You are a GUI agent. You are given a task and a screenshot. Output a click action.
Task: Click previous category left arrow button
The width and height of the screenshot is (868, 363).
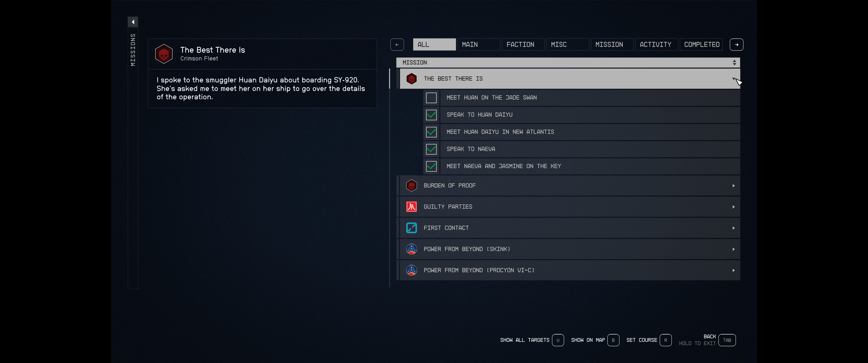pos(397,44)
